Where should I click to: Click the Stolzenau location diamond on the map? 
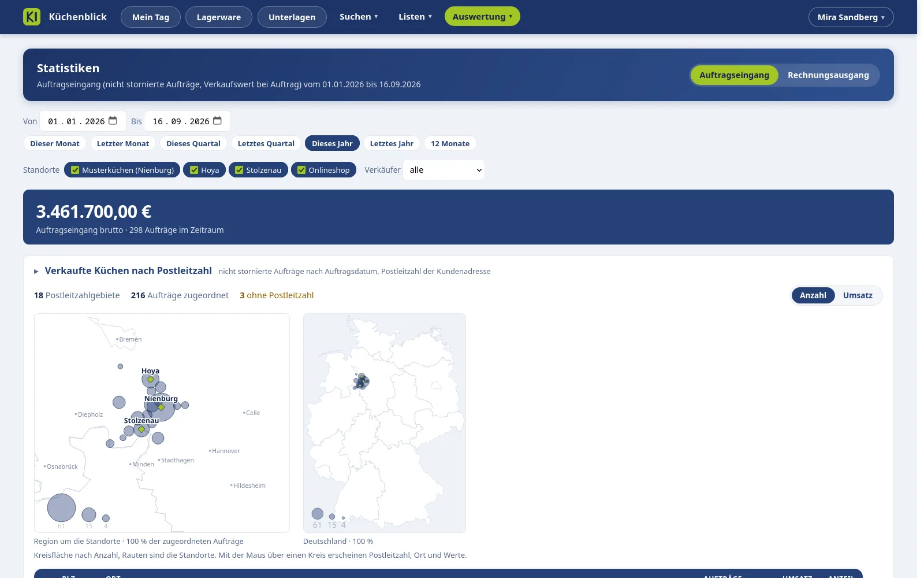(x=141, y=429)
